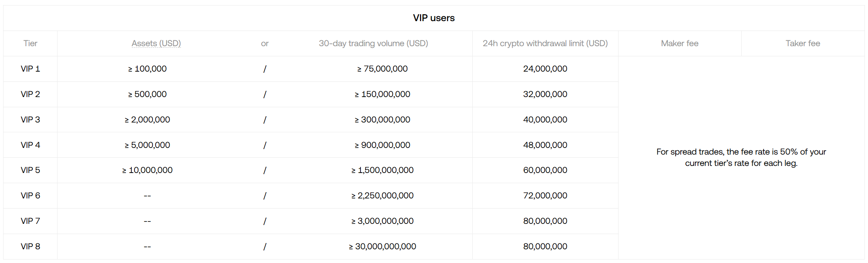This screenshot has width=868, height=263.
Task: Click the spread trades fee rate note
Action: pos(741,157)
